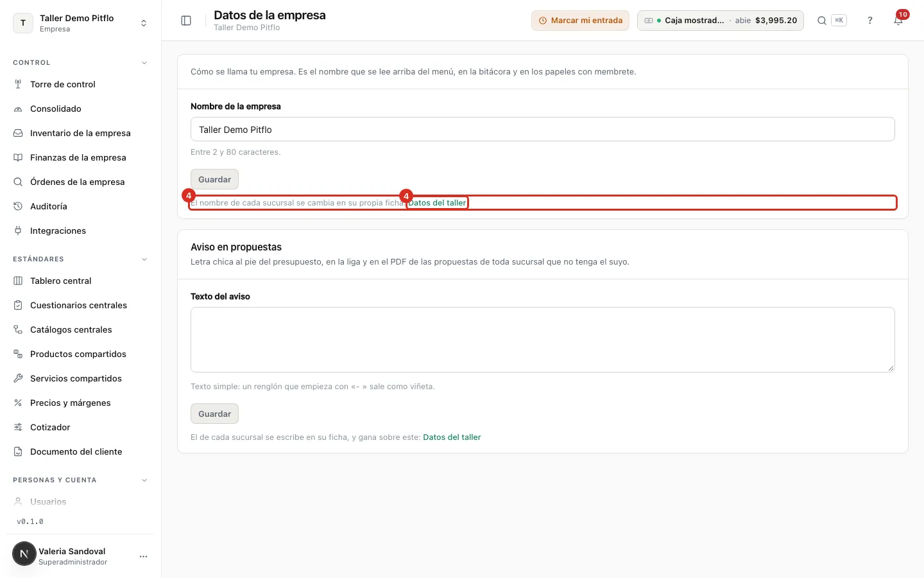Screen dimensions: 924x578
Task: Click the Integraciones plug icon
Action: click(x=18, y=231)
